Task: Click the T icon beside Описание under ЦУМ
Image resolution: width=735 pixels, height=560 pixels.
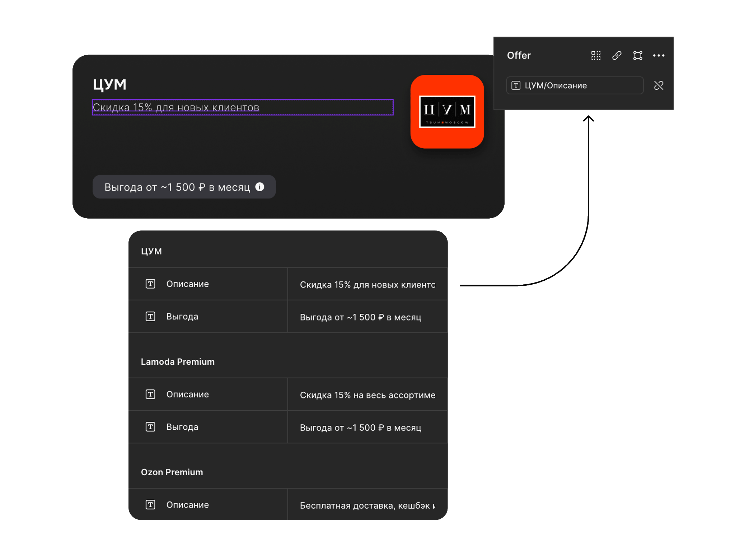Action: tap(150, 284)
